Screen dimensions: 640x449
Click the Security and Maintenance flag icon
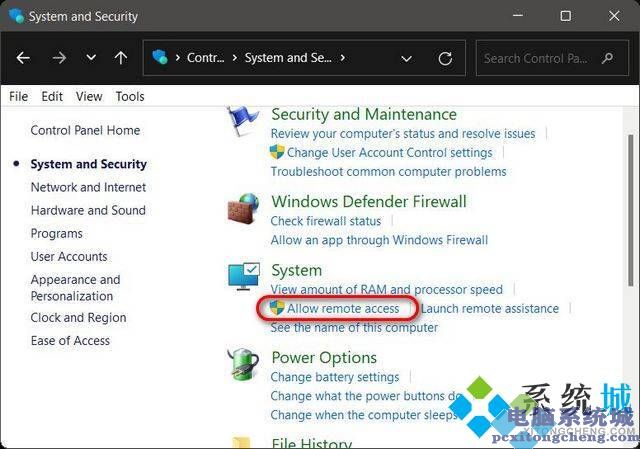pyautogui.click(x=243, y=120)
